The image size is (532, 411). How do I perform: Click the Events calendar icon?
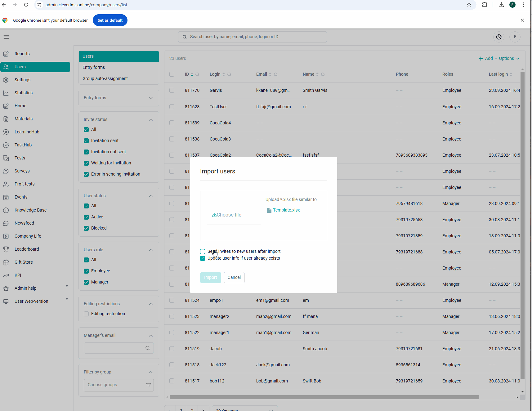point(6,197)
